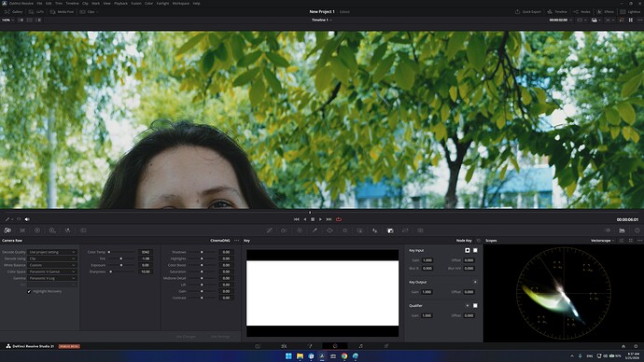The width and height of the screenshot is (644, 362).
Task: Open the Tracker palette
Action: click(x=345, y=230)
